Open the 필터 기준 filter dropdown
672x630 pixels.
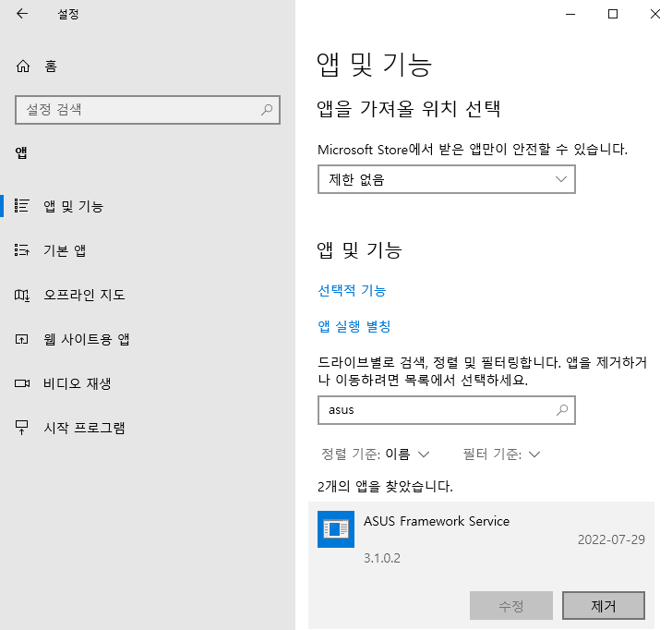click(x=502, y=454)
